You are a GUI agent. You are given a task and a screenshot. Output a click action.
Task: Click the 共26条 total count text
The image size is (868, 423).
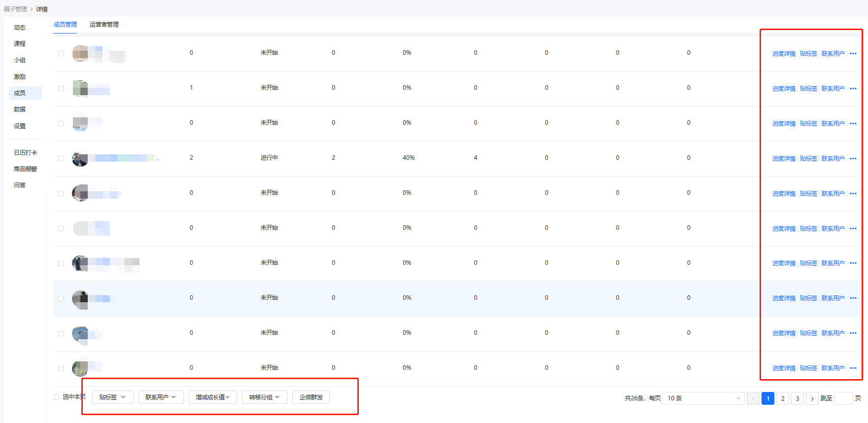[634, 398]
